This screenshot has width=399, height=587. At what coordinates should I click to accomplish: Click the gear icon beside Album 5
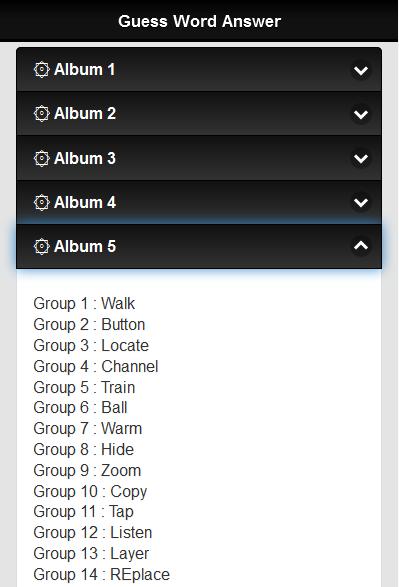(42, 246)
